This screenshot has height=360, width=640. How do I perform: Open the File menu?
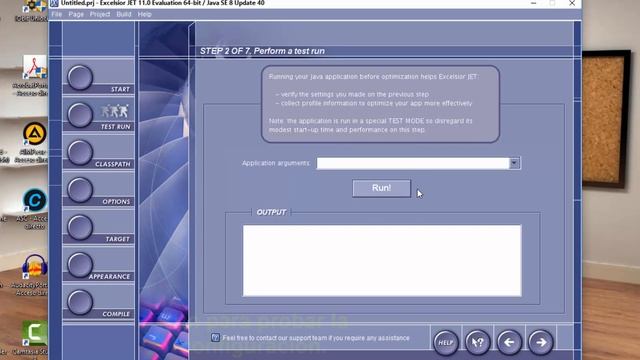(57, 14)
